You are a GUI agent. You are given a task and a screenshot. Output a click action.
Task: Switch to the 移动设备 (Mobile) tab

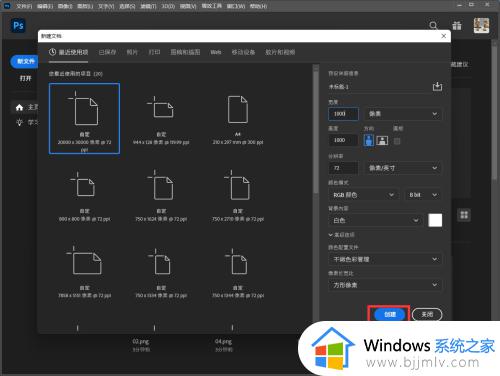pyautogui.click(x=243, y=52)
